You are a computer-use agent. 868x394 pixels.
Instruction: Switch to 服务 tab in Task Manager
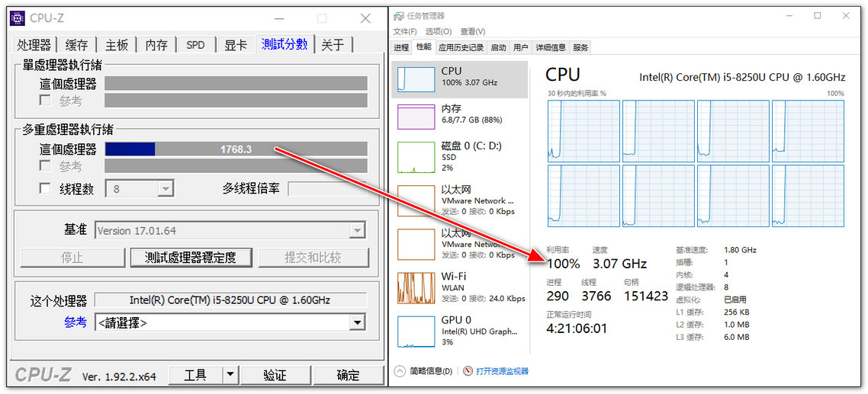pyautogui.click(x=580, y=47)
